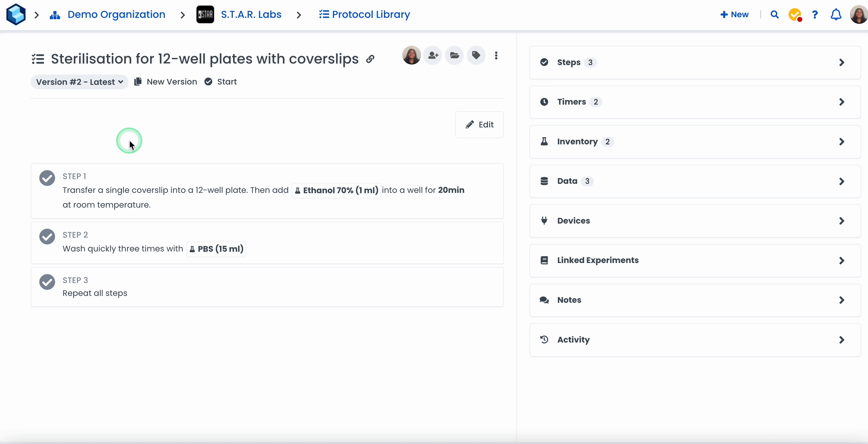
Task: Open the notifications bell
Action: coord(836,14)
